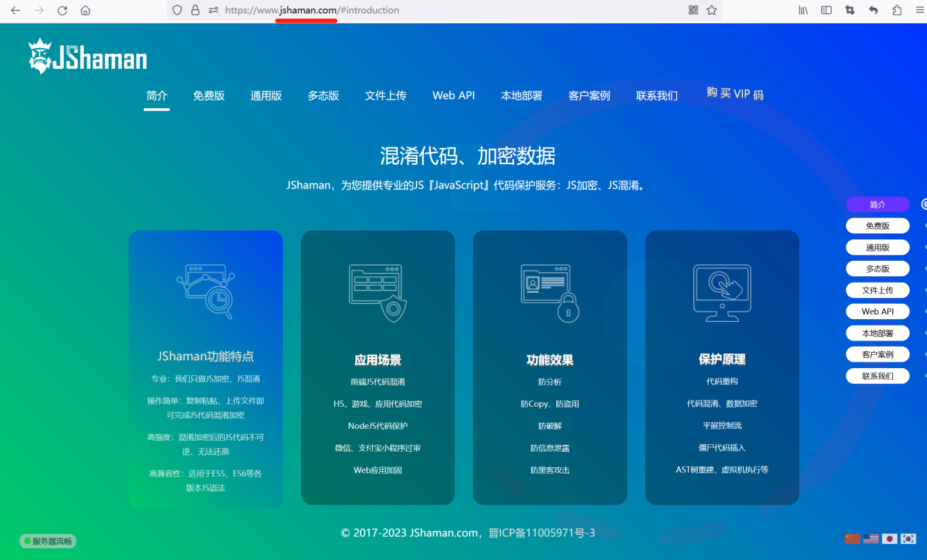Open the browser hamburger menu

[920, 10]
